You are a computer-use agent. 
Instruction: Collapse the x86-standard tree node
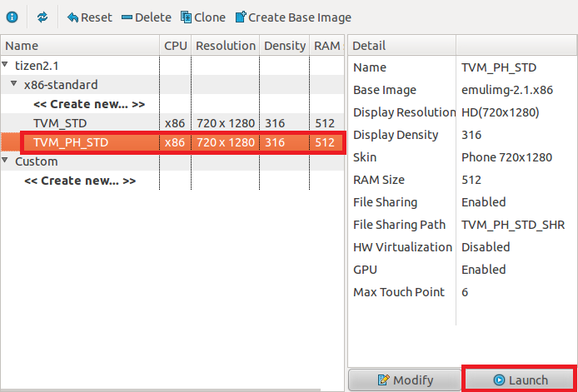point(14,83)
